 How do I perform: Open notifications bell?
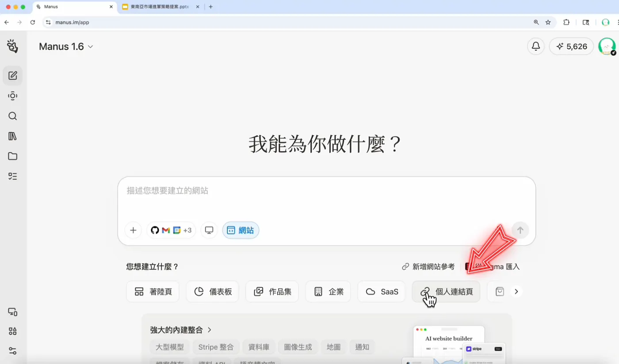pyautogui.click(x=536, y=46)
